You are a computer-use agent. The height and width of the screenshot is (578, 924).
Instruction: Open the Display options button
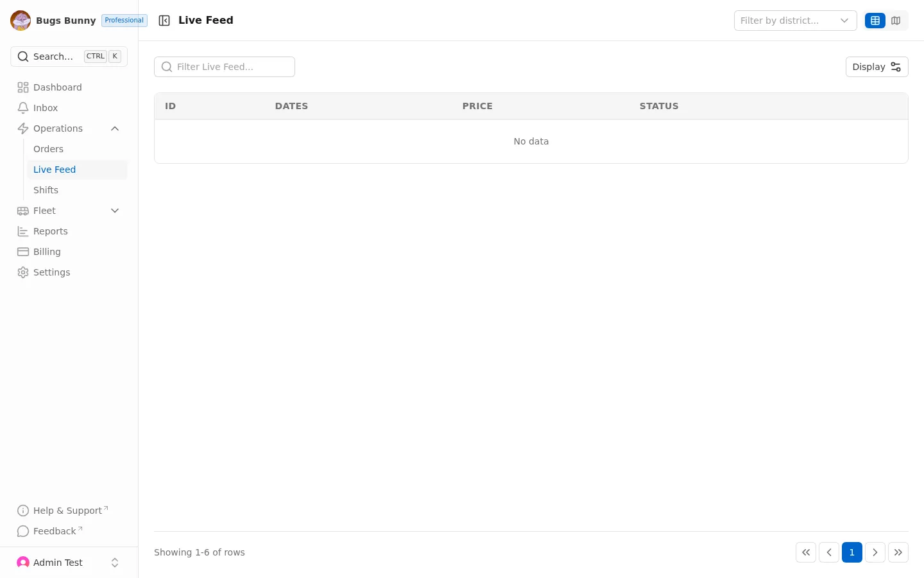click(x=877, y=67)
